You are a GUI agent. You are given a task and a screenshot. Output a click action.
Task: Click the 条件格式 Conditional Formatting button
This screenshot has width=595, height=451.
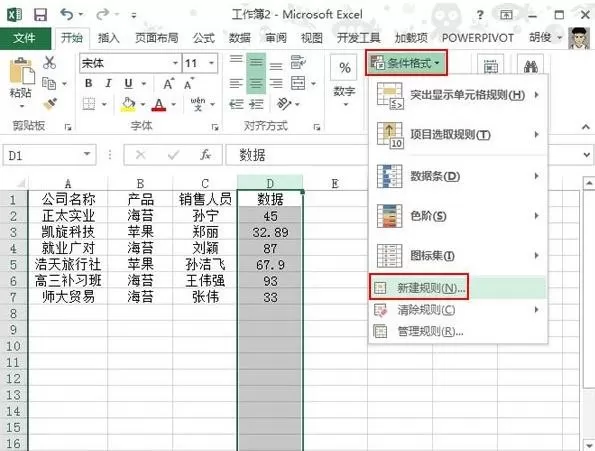click(x=406, y=63)
